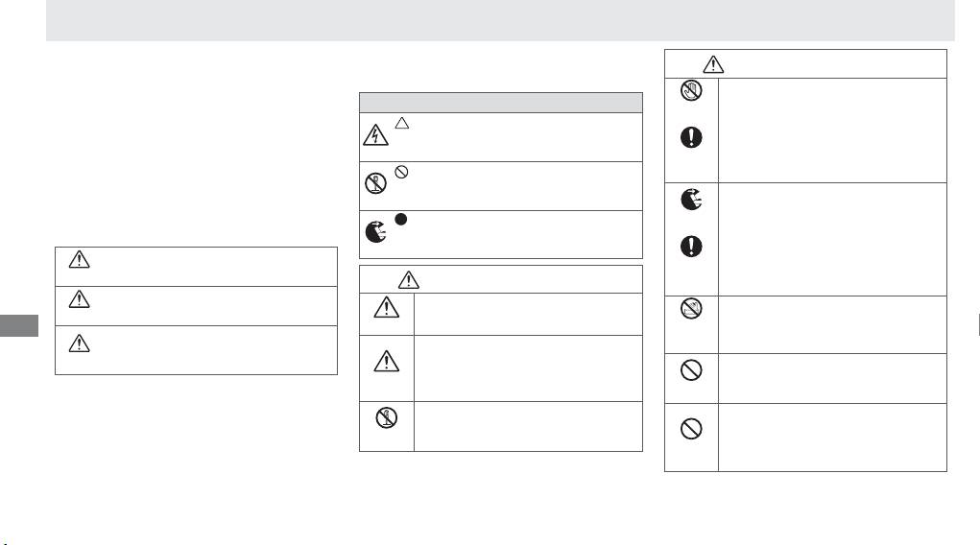980x545 pixels.
Task: Click the no-disassembly icon in the middle warning table's last row
Action: pyautogui.click(x=387, y=419)
